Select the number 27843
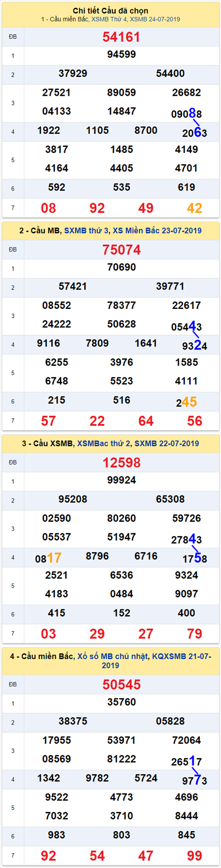Image resolution: width=221 pixels, height=868 pixels. [x=186, y=539]
